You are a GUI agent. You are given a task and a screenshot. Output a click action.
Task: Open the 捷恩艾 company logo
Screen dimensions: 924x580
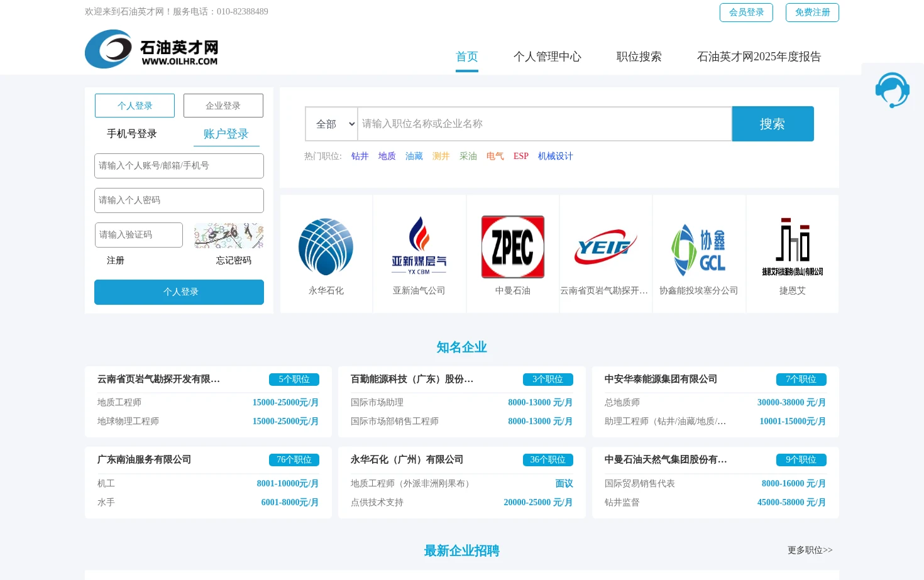(x=792, y=247)
